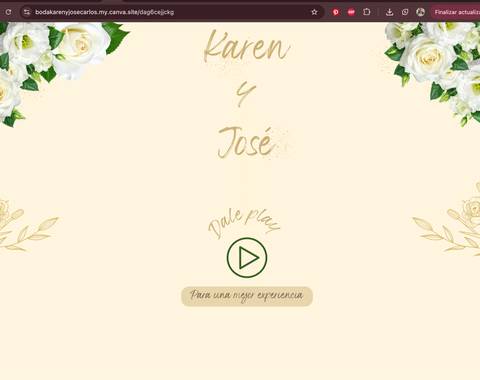Open the profile avatar icon
480x380 pixels.
point(421,12)
